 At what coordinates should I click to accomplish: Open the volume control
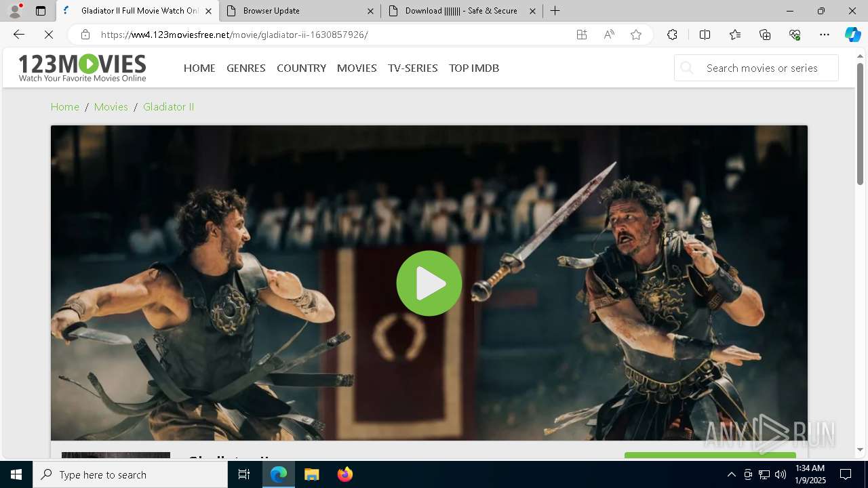(781, 474)
